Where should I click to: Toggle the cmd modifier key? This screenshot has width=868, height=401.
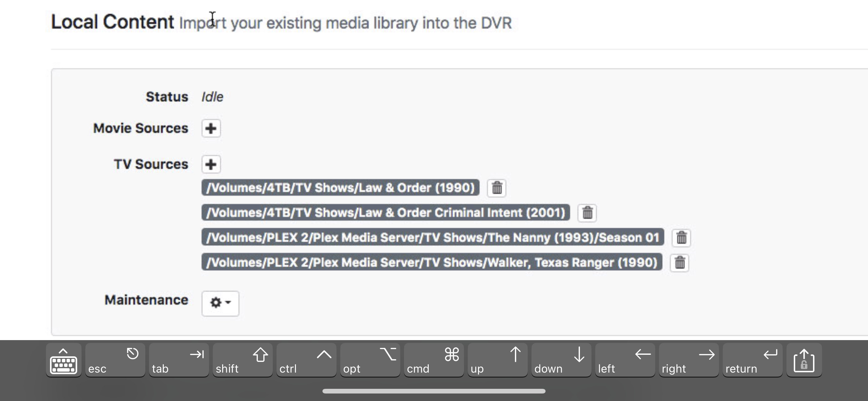coord(433,361)
